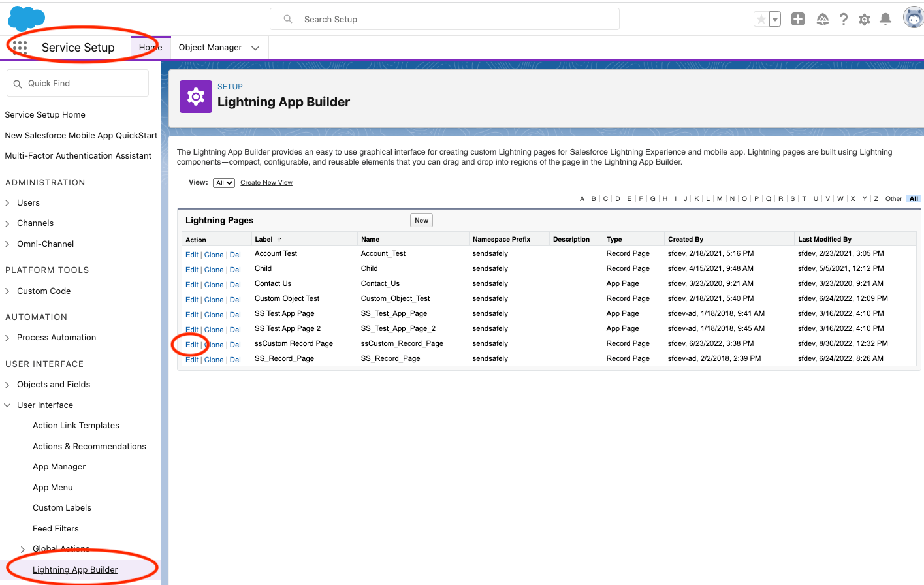Open the ssCustom Record Page label
This screenshot has width=924, height=585.
tap(294, 343)
